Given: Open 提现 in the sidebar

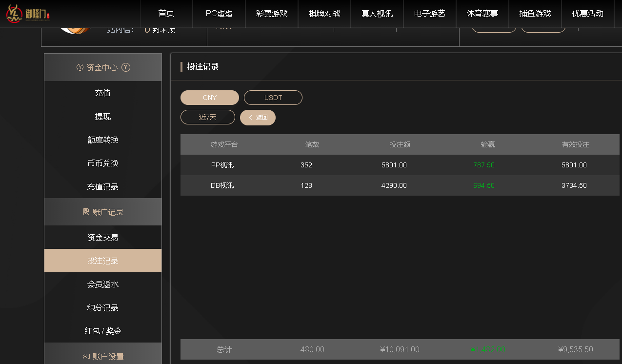Looking at the screenshot, I should 103,116.
